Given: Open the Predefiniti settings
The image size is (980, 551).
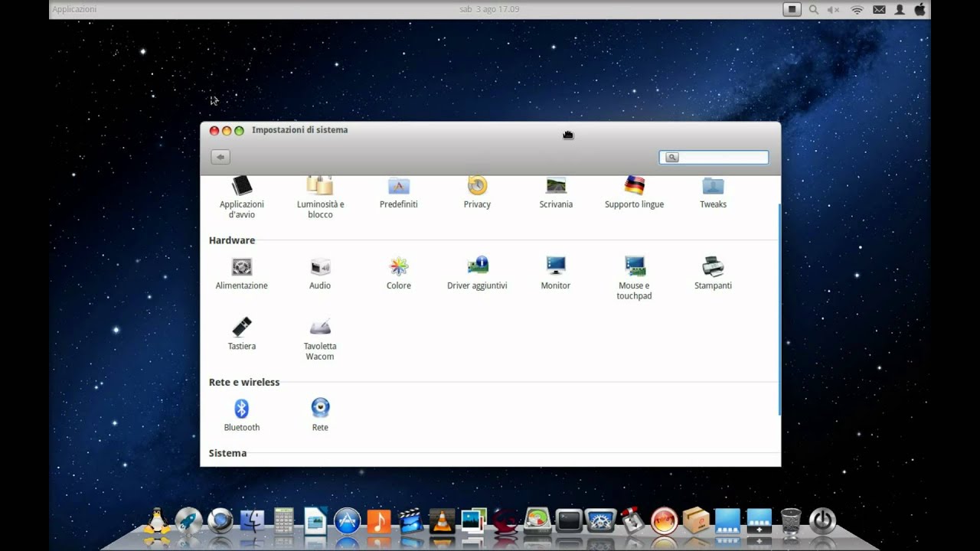Looking at the screenshot, I should (399, 193).
